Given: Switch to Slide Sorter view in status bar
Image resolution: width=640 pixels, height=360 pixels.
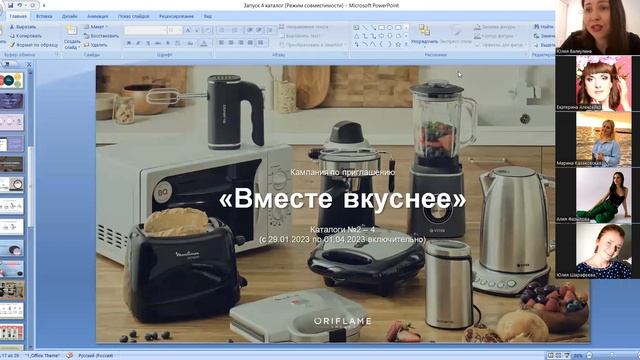Looking at the screenshot, I should click(x=558, y=356).
